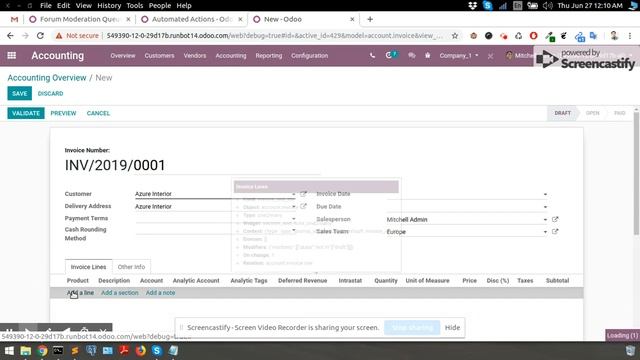The height and width of the screenshot is (360, 640).
Task: Click the date and time indicator
Action: [590, 6]
